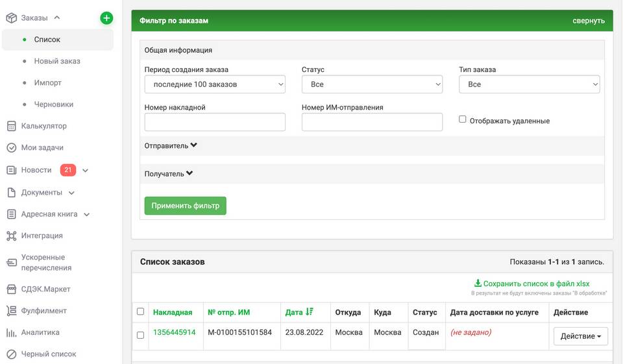
Task: Open the Период создания заказа dropdown
Action: pos(215,84)
